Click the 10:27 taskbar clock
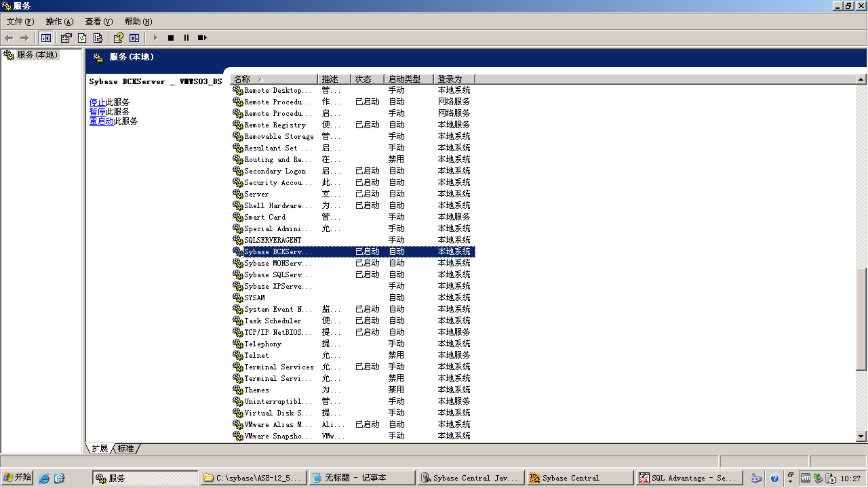 coord(851,479)
